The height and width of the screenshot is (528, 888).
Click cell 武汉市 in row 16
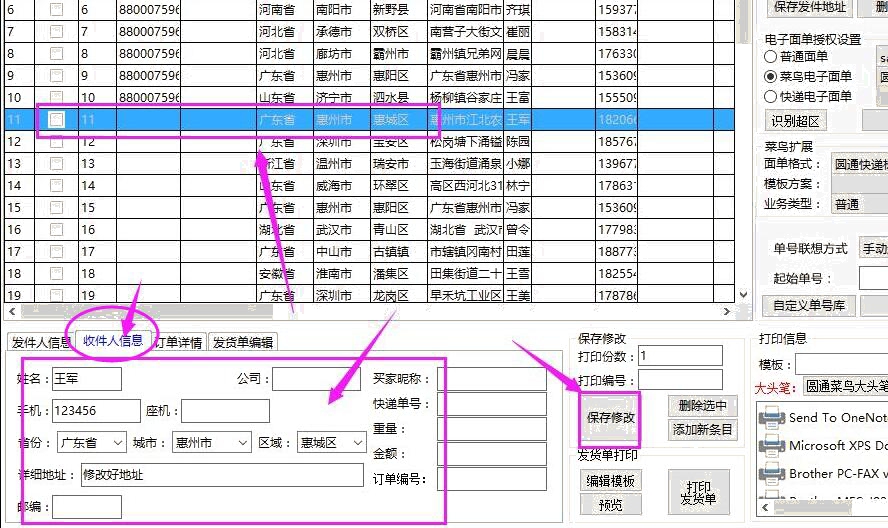341,229
